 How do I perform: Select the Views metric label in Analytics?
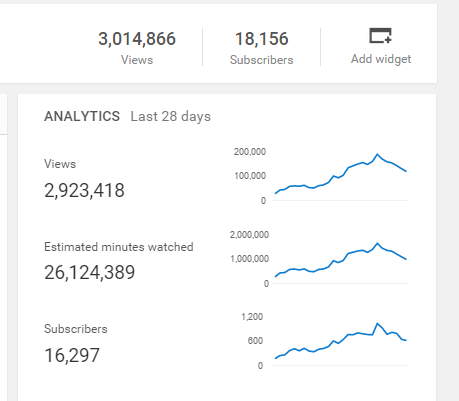click(60, 164)
